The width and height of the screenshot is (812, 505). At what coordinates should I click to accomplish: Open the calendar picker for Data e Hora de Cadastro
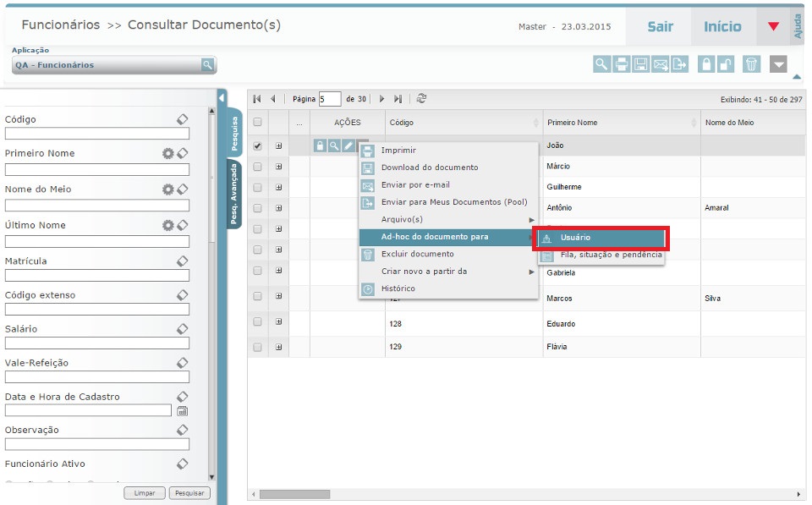182,410
